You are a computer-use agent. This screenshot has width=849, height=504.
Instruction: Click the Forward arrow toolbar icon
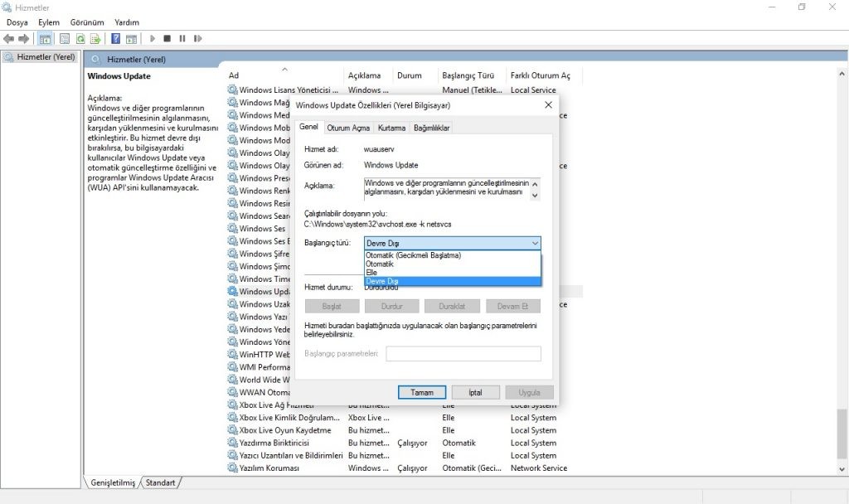(x=24, y=38)
